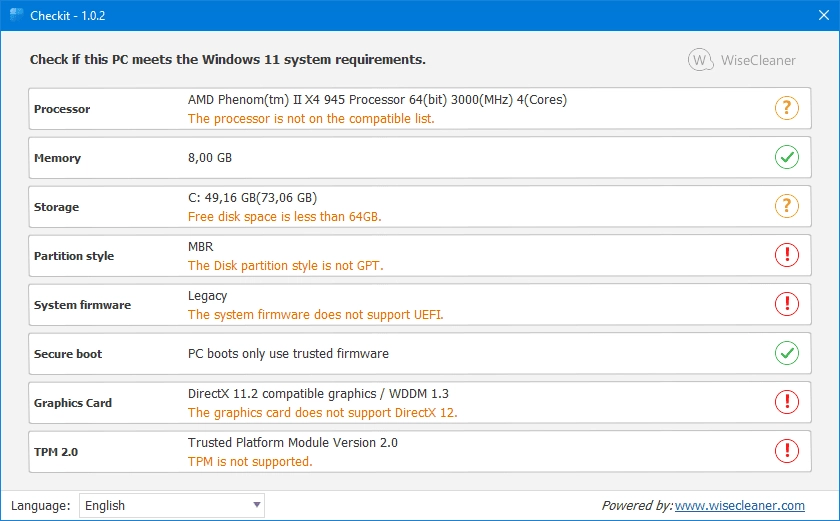Click the Secure boot green checkmark icon
The image size is (840, 521).
[x=786, y=353]
